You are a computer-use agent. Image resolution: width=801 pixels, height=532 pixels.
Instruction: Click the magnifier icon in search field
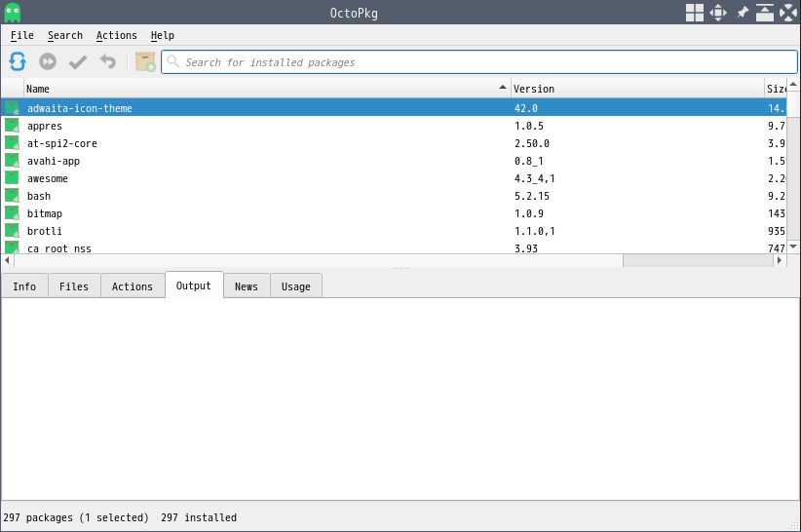coord(173,61)
